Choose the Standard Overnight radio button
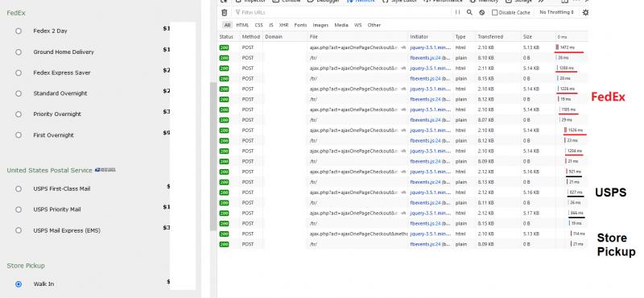Viewport: 644px width, 298px height. 19,93
